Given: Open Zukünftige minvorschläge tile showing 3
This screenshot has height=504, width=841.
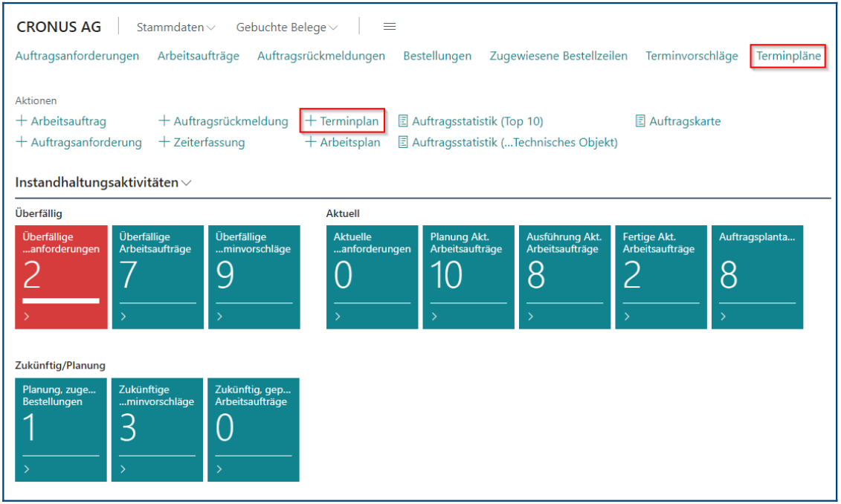Looking at the screenshot, I should click(x=157, y=430).
